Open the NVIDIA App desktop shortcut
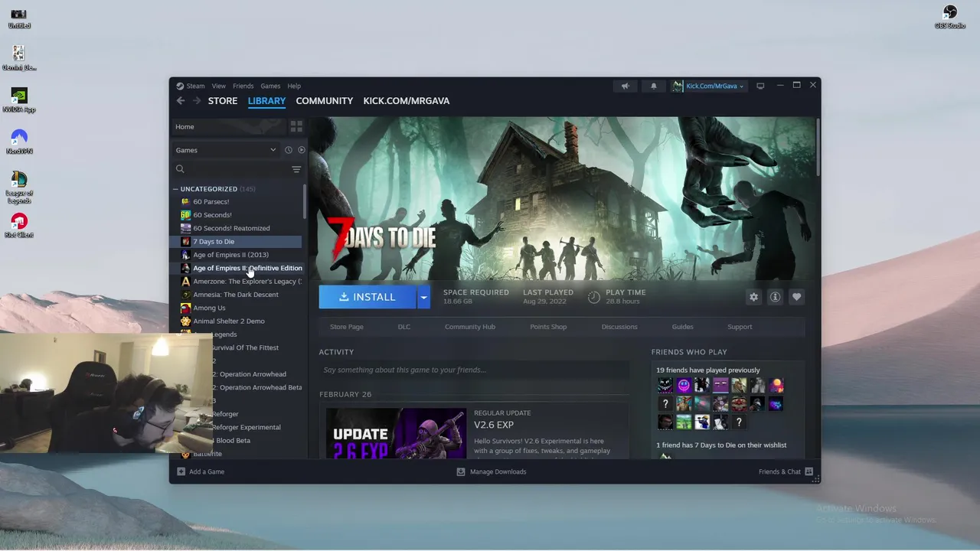980x551 pixels. (x=19, y=100)
